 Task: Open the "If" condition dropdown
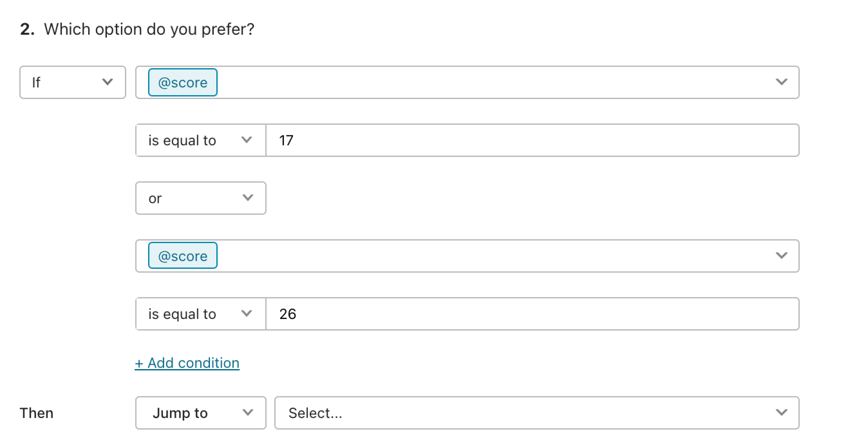(x=72, y=82)
